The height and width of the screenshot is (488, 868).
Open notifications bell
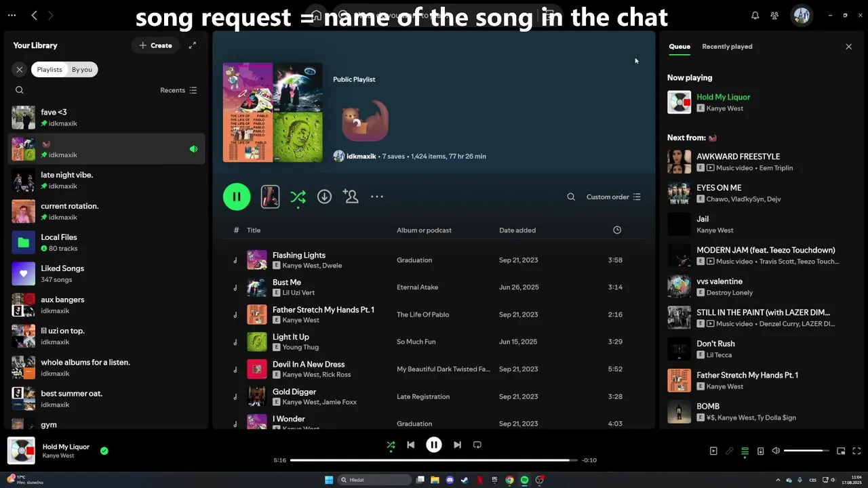[755, 15]
